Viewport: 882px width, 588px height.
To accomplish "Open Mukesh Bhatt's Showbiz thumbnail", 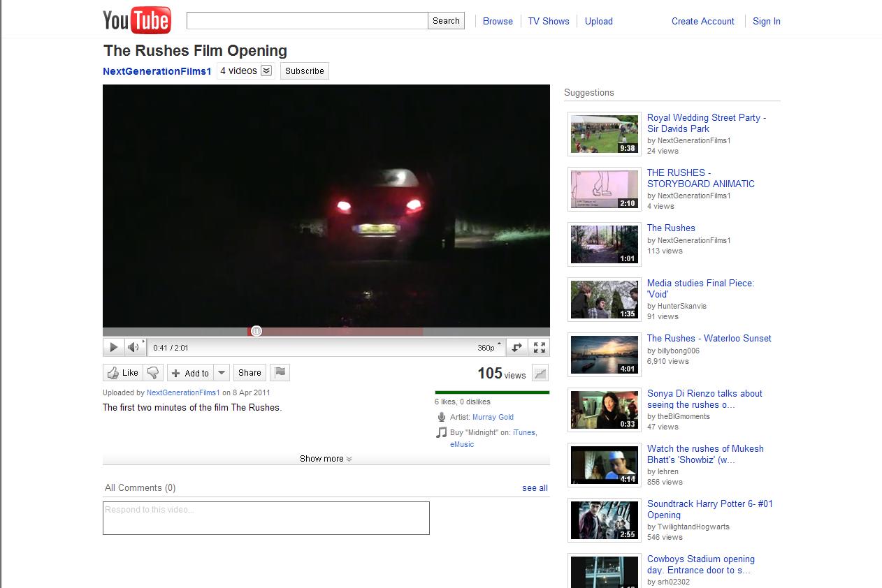I will click(x=605, y=465).
